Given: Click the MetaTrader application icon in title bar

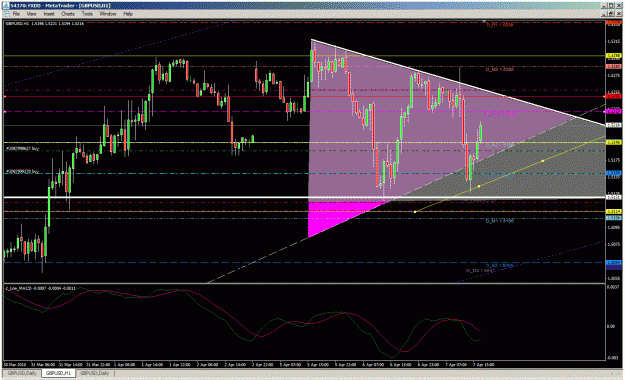Looking at the screenshot, I should pyautogui.click(x=6, y=6).
